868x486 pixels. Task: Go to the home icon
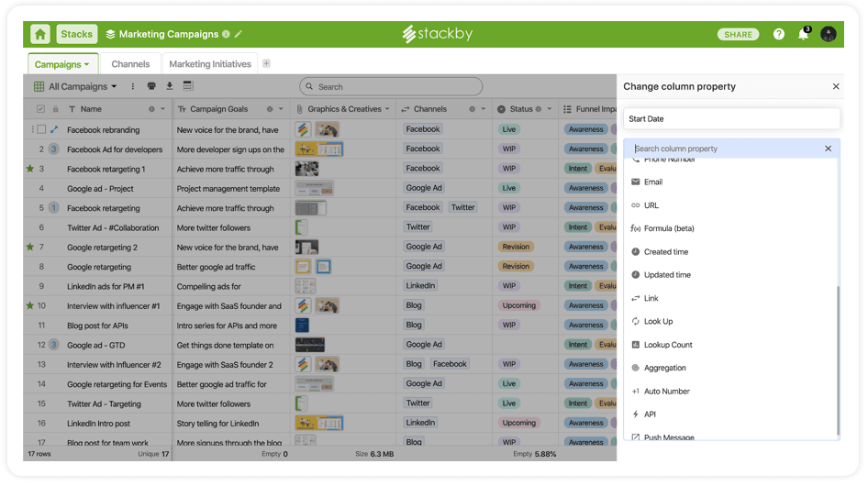point(40,34)
